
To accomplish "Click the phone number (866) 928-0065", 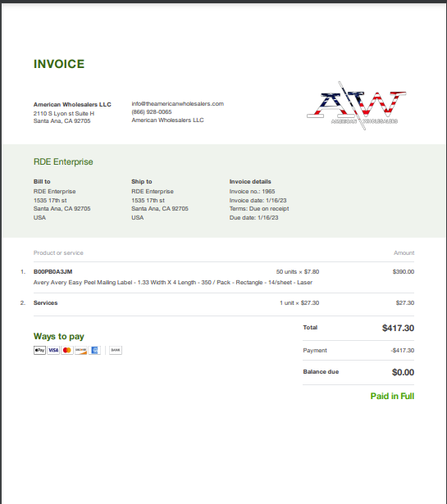I will tap(152, 111).
